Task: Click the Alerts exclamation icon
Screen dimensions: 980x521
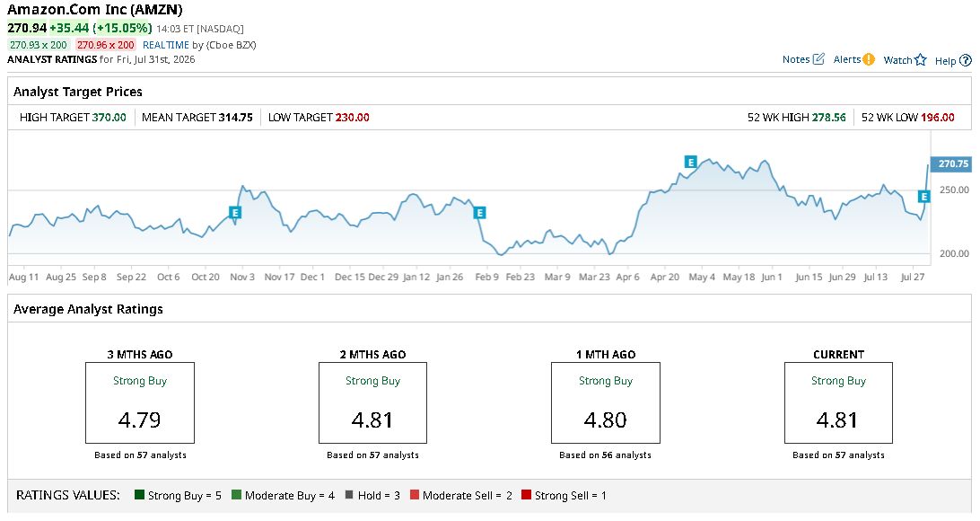Action: [x=869, y=59]
